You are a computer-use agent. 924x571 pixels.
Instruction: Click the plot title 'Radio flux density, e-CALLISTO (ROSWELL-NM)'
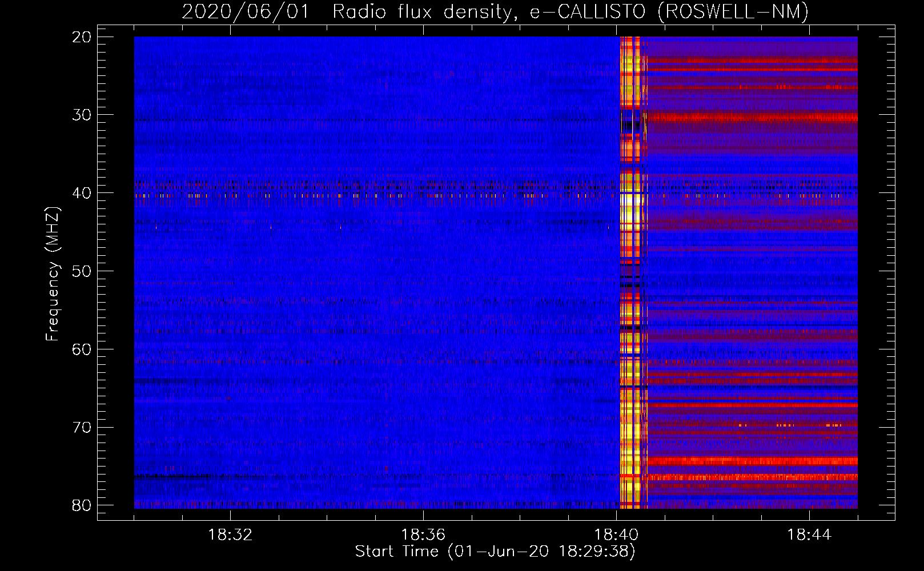(x=571, y=11)
